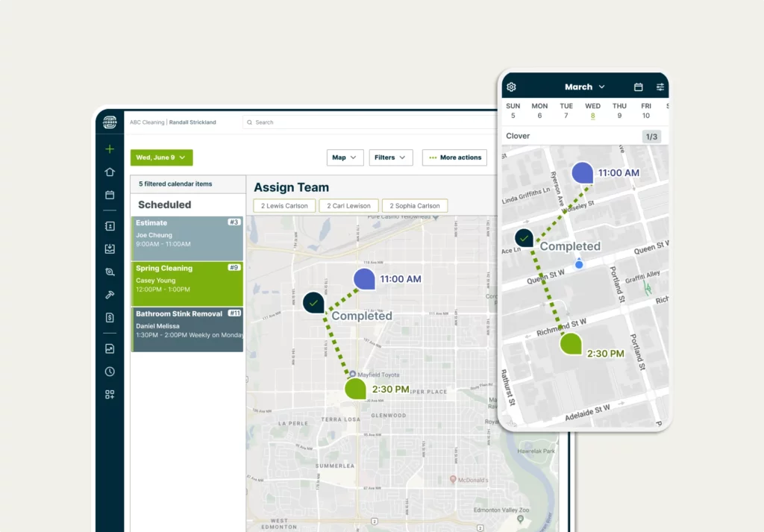764x532 pixels.
Task: Open the Quotes magnifier icon in the sidebar
Action: click(110, 272)
